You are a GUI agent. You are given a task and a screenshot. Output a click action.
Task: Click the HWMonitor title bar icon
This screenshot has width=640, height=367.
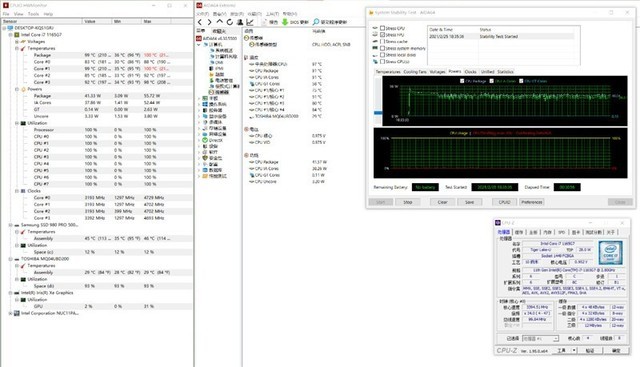coord(6,5)
